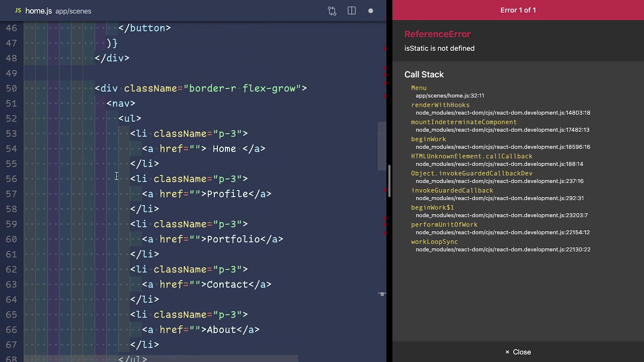This screenshot has width=644, height=362.
Task: Open the mountIndeterminateComponent stack frame
Action: click(x=464, y=122)
